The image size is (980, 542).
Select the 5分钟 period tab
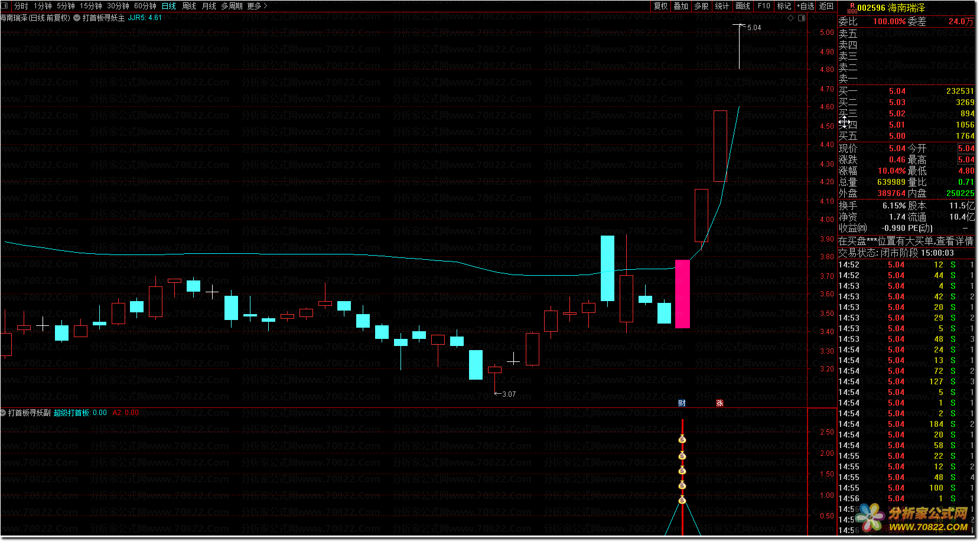(x=66, y=6)
